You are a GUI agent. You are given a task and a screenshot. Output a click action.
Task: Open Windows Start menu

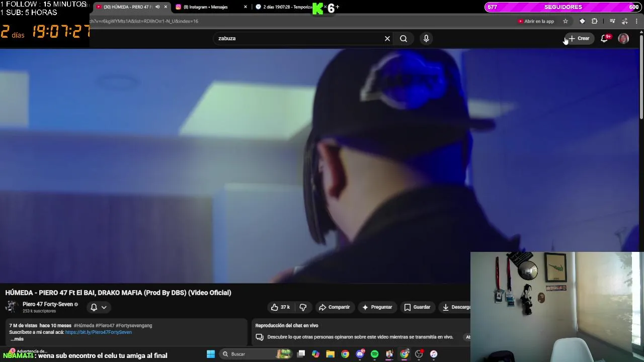[211, 354]
